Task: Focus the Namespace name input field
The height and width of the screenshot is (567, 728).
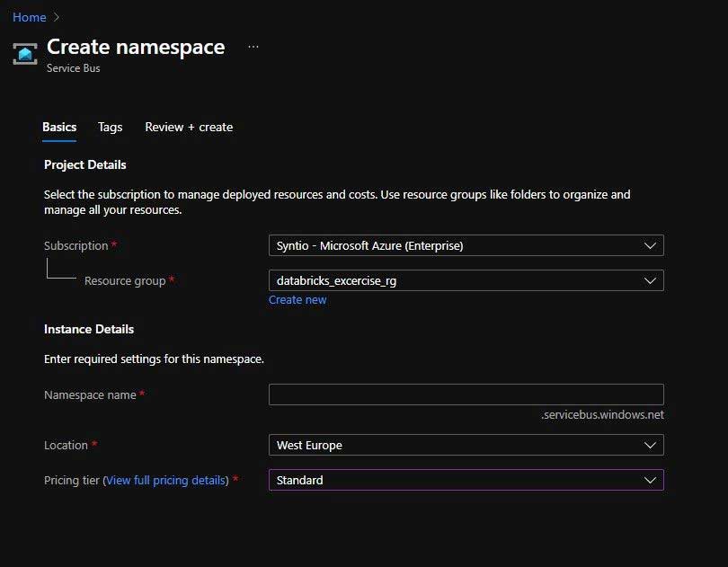Action: pos(466,394)
